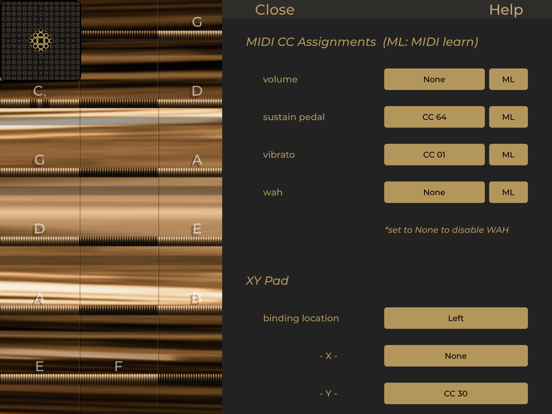Select the 'sustain pedal' label
Image resolution: width=552 pixels, height=414 pixels.
pos(294,117)
